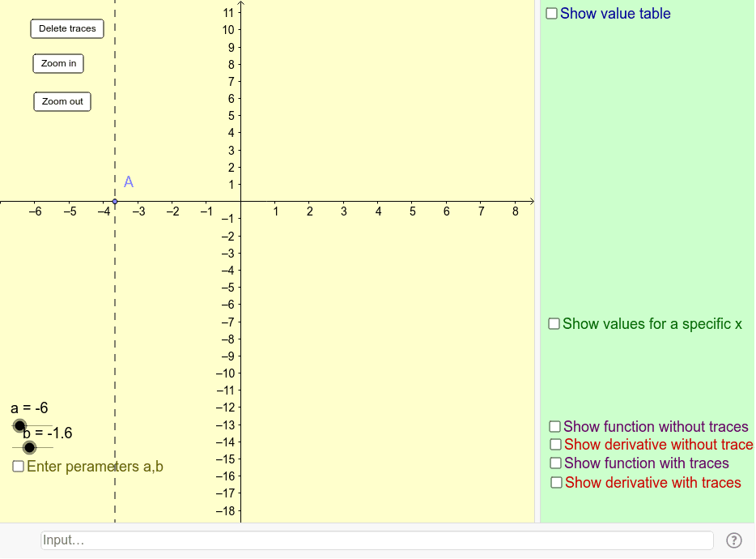Click the y-axis tick label –18
This screenshot has height=559, width=756.
(x=225, y=510)
